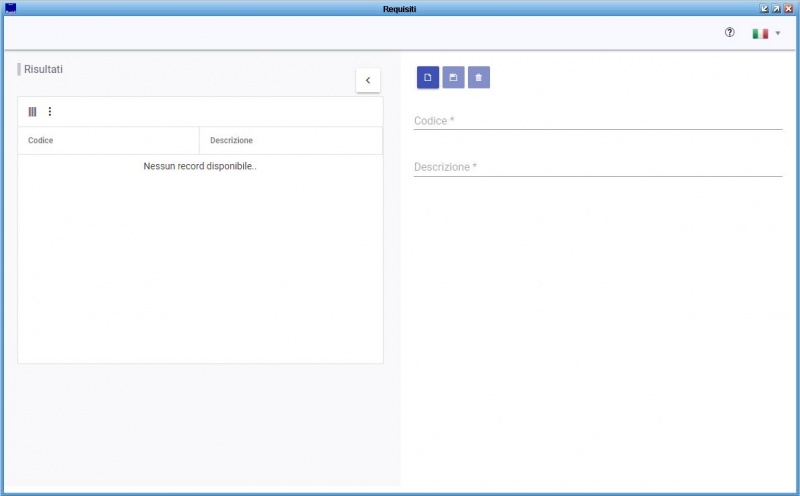Click the new record document icon

[x=428, y=78]
